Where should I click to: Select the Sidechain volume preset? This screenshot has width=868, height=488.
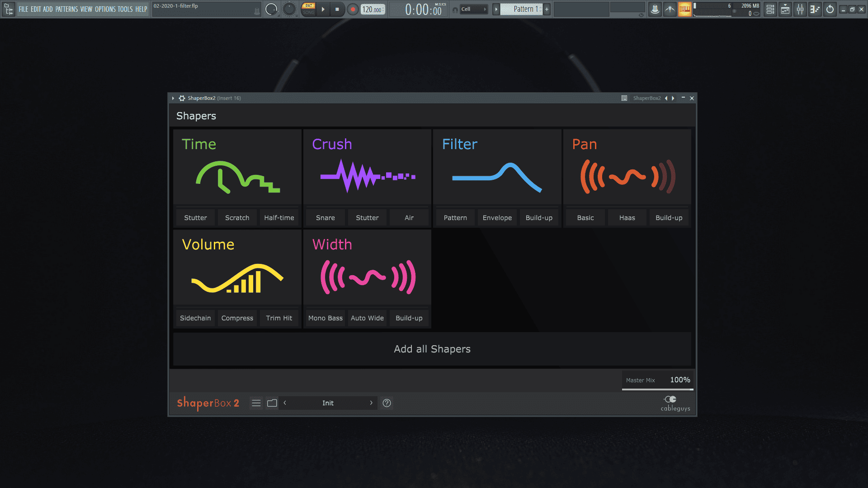(x=195, y=318)
